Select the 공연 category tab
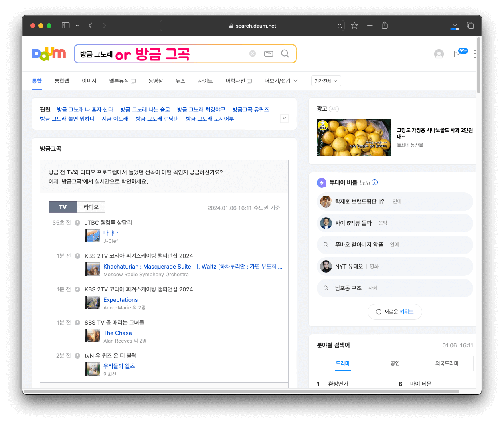 tap(395, 363)
